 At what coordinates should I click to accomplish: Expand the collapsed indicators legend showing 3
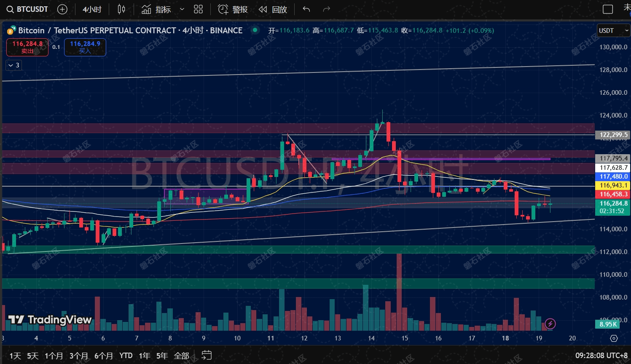[x=13, y=65]
